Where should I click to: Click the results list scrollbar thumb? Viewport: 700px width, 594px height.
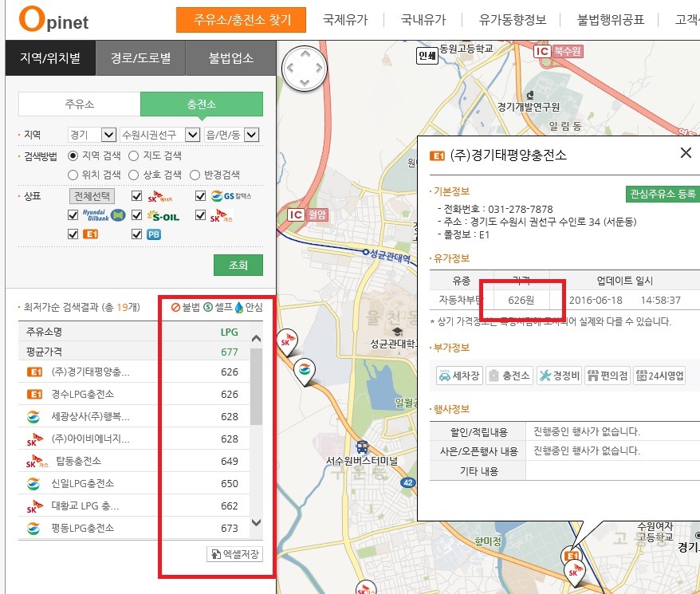pos(256,387)
